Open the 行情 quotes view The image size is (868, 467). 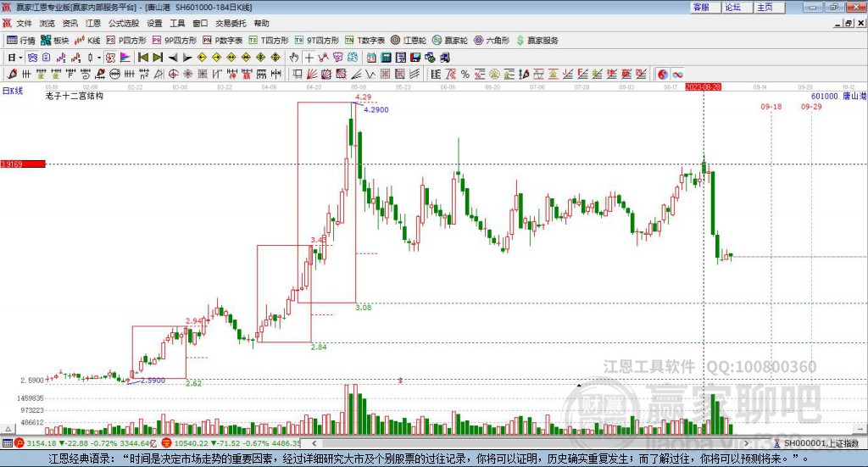[21, 41]
